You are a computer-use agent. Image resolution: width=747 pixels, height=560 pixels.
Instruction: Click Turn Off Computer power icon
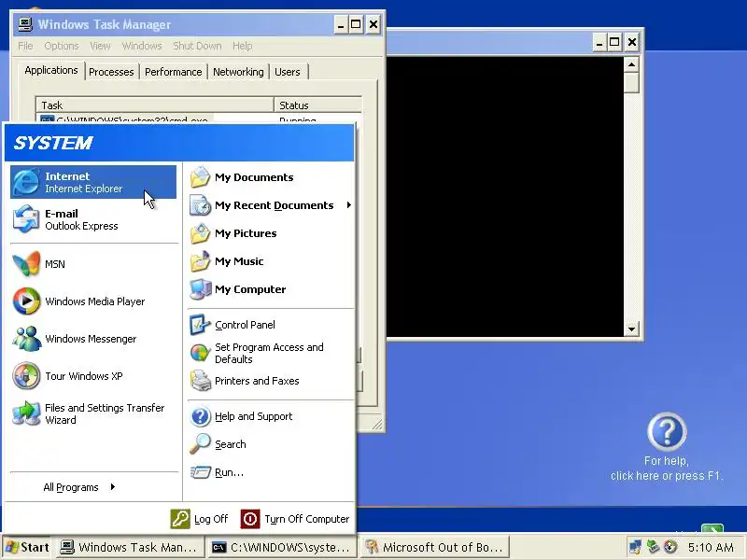tap(250, 519)
